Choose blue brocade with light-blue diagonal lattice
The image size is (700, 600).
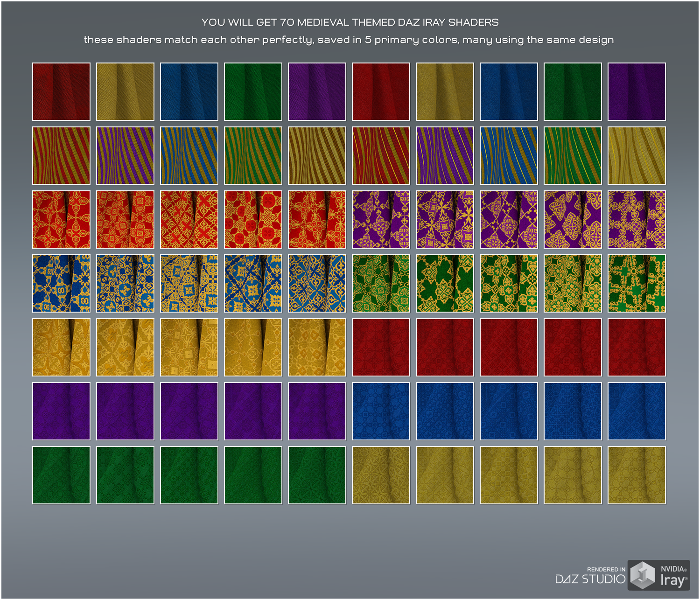pos(253,283)
